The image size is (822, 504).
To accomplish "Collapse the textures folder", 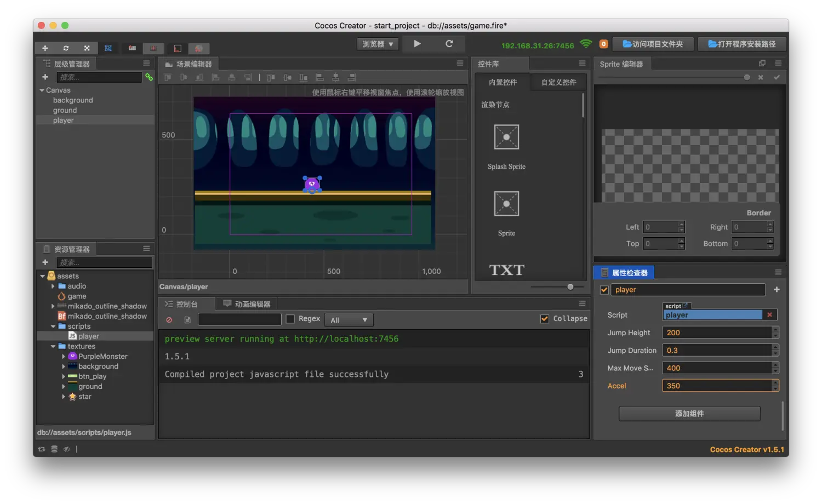I will (53, 346).
